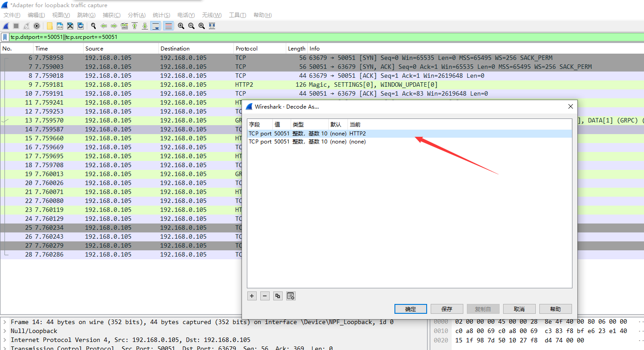Screen dimensions: 644x350
Task: Open the 跳转(G) menu
Action: (x=86, y=15)
